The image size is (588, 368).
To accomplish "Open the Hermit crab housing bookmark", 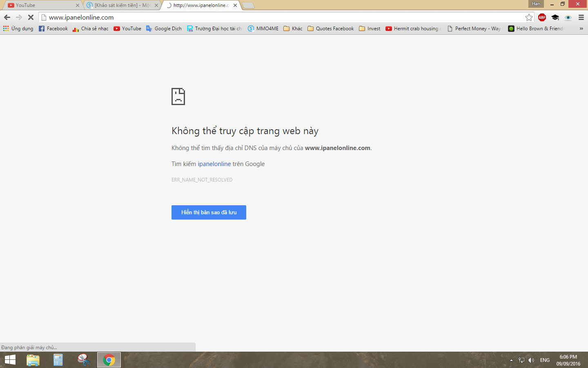I will coord(414,29).
